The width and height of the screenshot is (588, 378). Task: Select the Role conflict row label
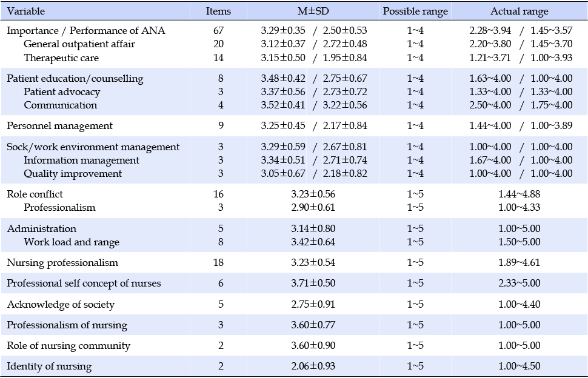click(x=35, y=194)
